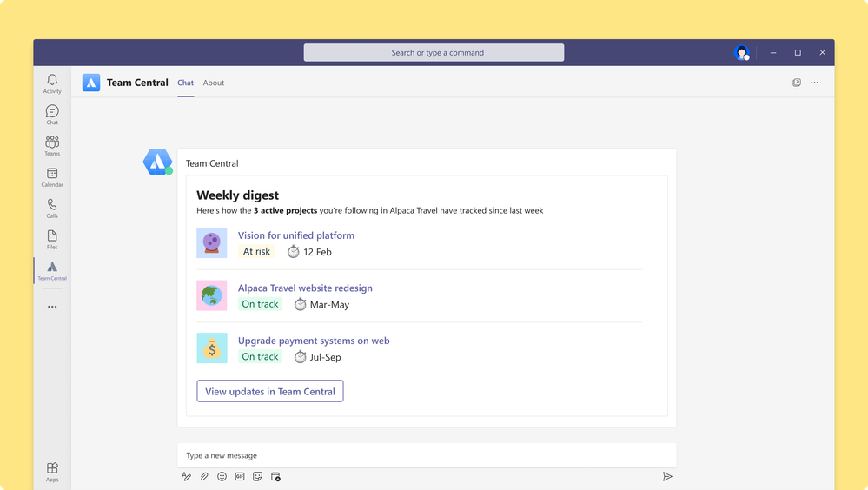This screenshot has width=868, height=490.
Task: Click View updates in Team Central button
Action: 270,391
